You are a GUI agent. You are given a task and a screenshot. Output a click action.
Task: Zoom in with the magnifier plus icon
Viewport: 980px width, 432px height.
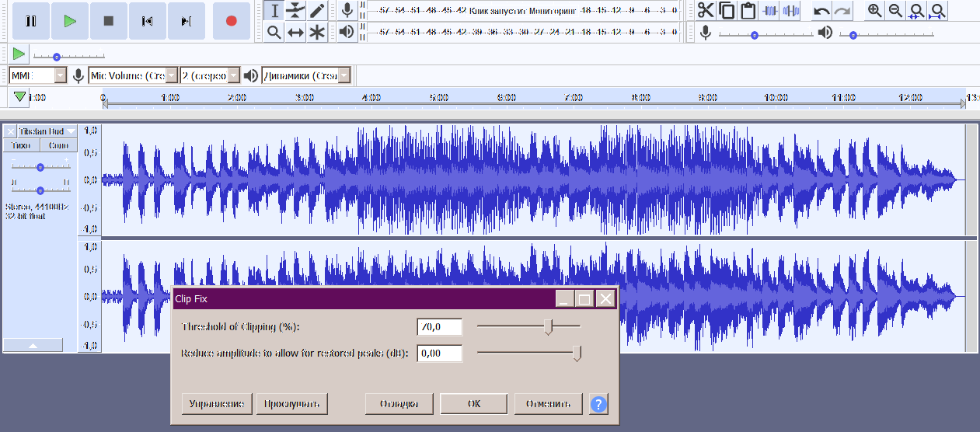click(875, 10)
